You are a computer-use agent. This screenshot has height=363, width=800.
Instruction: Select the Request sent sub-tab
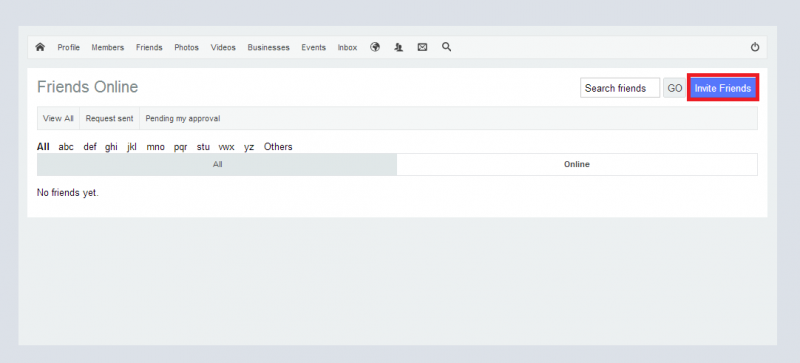[x=109, y=118]
